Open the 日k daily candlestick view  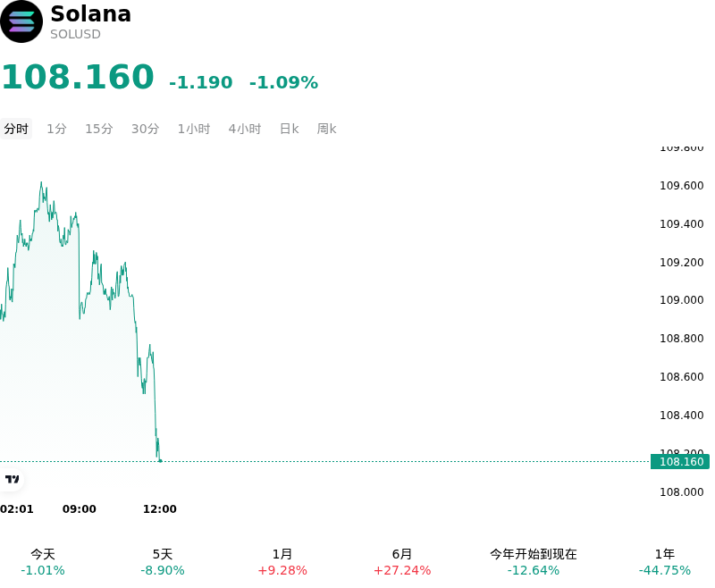coord(289,129)
